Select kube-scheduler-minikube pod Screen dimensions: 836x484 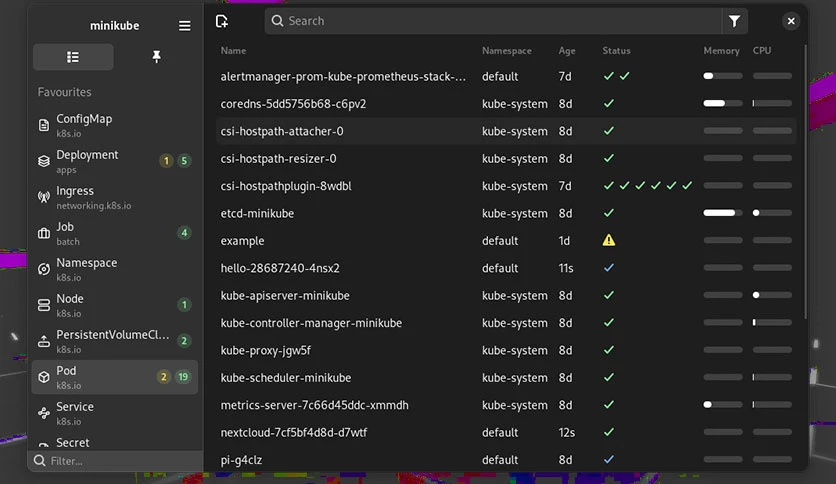click(506, 377)
